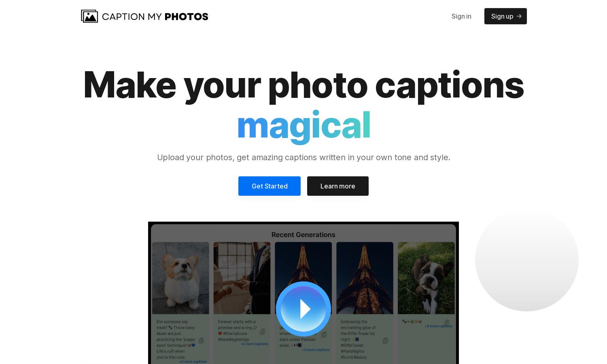This screenshot has width=607, height=364.
Task: Click the CAPTION MY PHOTOS site title
Action: pos(155,17)
